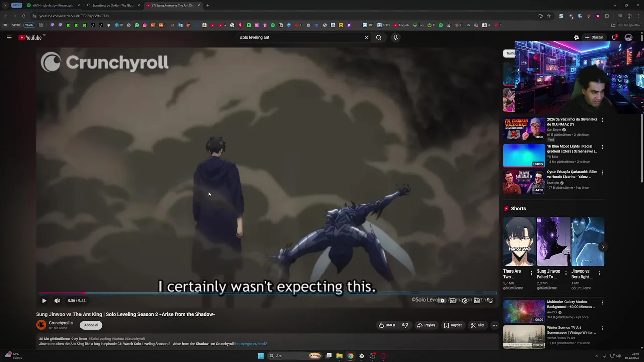Open the video settings gear
Viewport: 644px width, 362px height.
click(465, 301)
